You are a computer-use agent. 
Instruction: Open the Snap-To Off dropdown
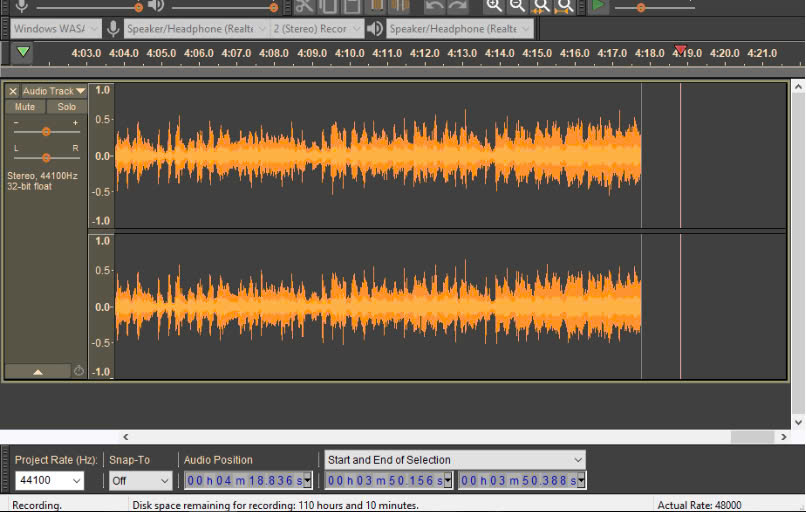(x=141, y=481)
